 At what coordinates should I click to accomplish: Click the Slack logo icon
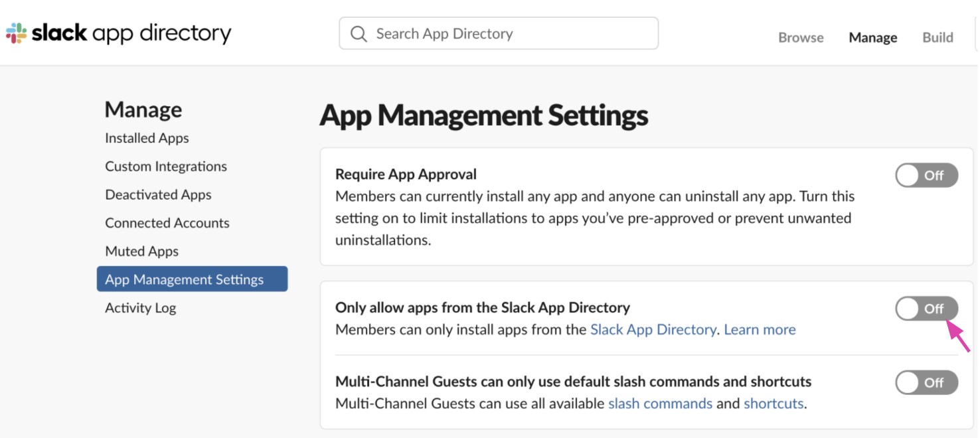click(x=16, y=33)
